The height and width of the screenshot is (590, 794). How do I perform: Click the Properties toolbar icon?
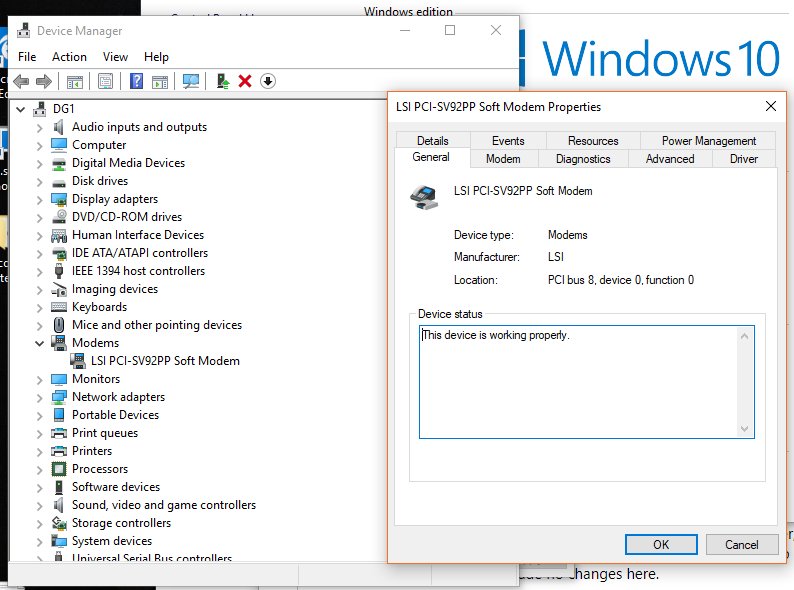tap(105, 81)
